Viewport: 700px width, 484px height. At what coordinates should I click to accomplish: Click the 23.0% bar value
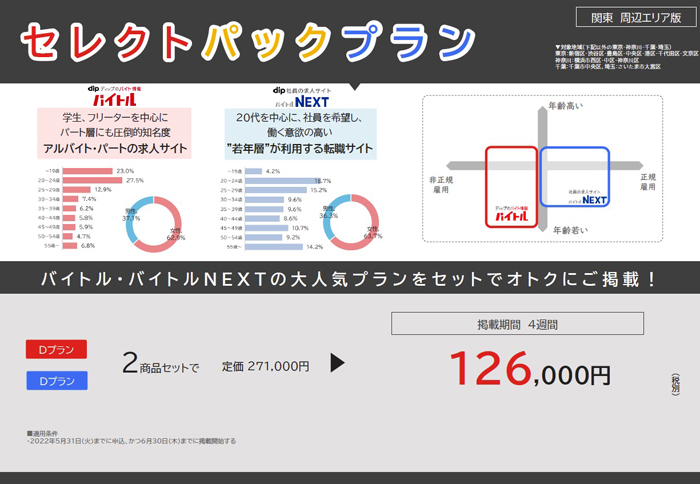tap(125, 171)
